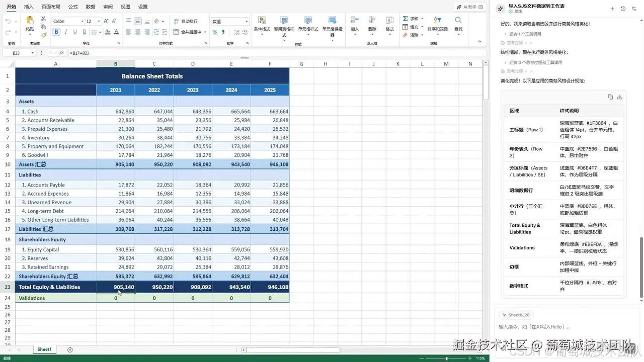The image size is (644, 362).
Task: Open chat history clock icon in AI panel
Action: [x=623, y=9]
